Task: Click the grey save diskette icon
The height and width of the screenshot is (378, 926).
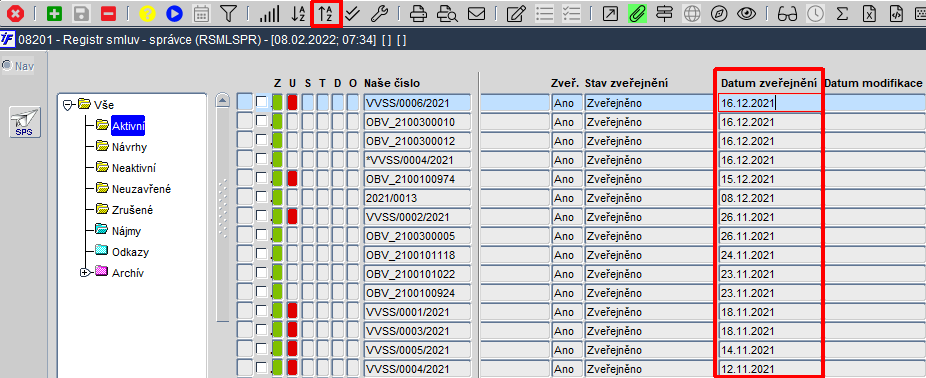Action: pyautogui.click(x=81, y=14)
